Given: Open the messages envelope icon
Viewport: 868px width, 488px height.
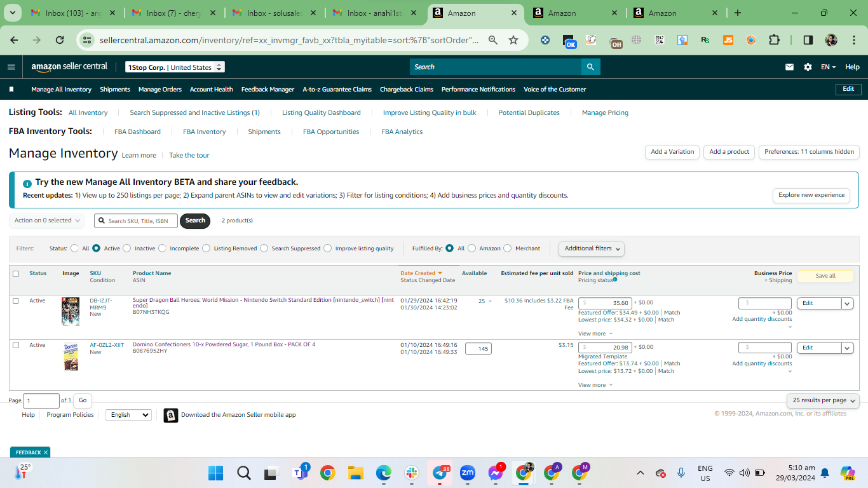Looking at the screenshot, I should [x=789, y=67].
